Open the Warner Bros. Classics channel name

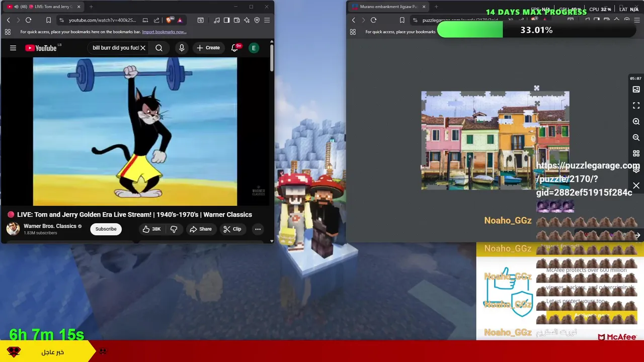(x=50, y=226)
